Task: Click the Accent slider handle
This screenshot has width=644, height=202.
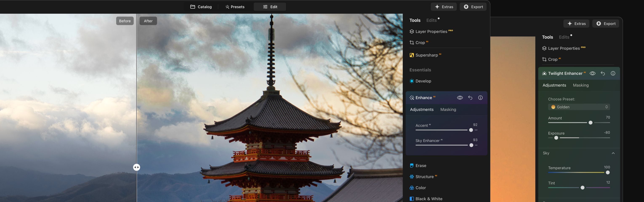Action: tap(471, 130)
